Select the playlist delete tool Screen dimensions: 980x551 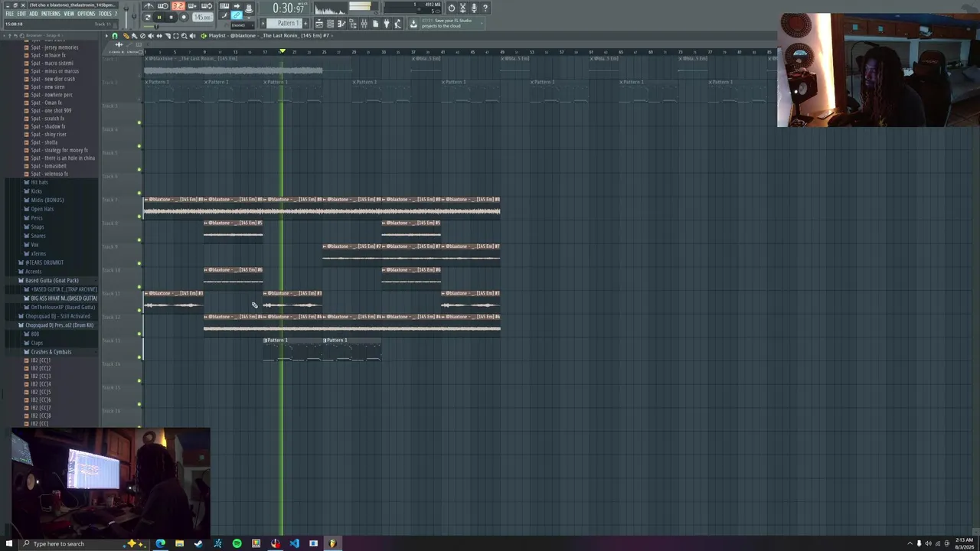[142, 36]
